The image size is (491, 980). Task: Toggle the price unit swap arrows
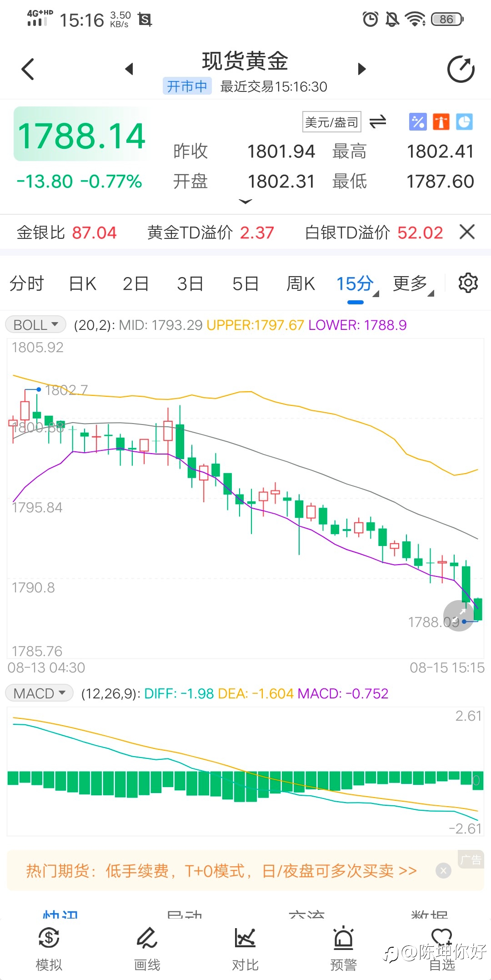tap(378, 122)
